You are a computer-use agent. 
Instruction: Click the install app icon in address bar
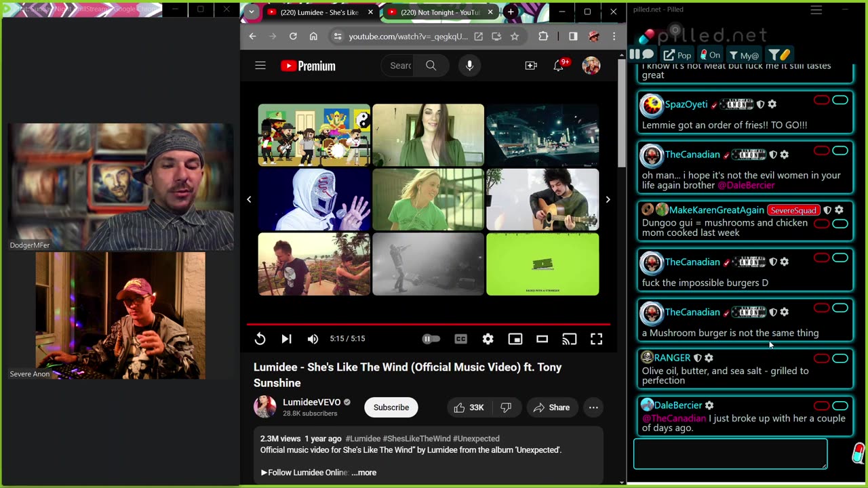[x=496, y=37]
